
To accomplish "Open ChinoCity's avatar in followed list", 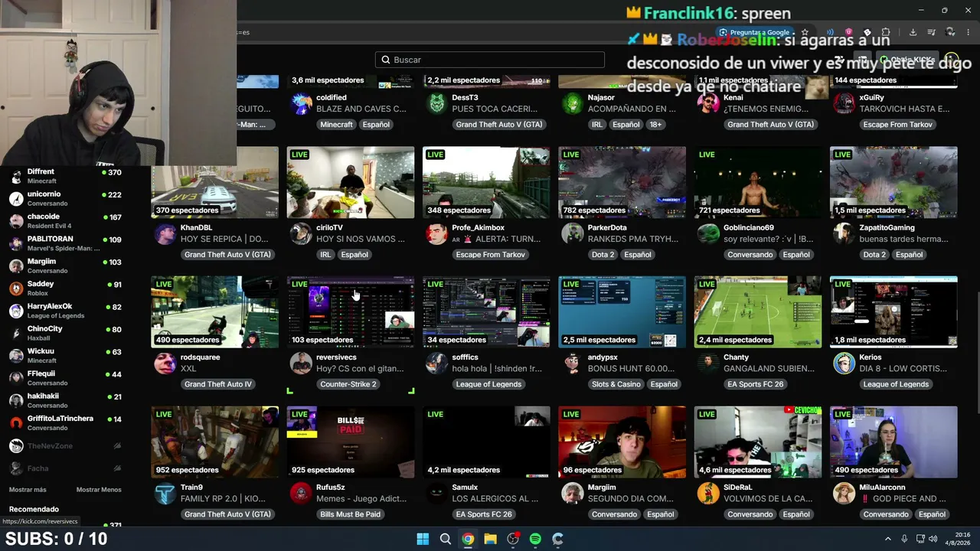I will [16, 333].
